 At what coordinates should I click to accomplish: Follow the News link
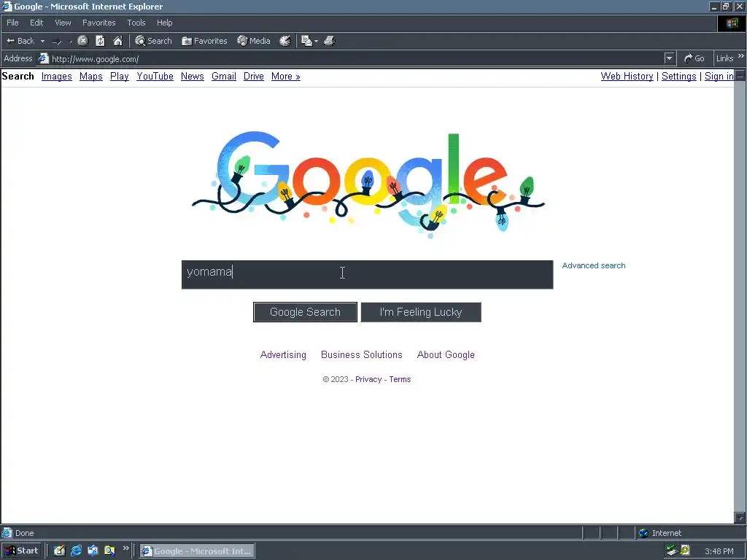193,76
